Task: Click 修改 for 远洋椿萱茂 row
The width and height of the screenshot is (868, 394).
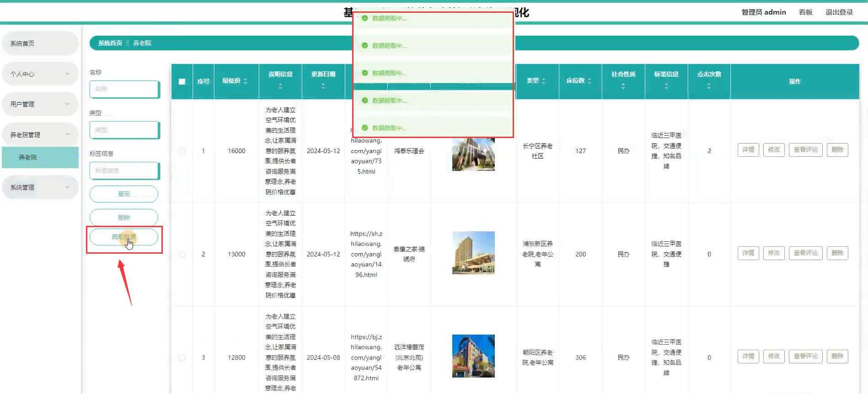Action: 774,357
